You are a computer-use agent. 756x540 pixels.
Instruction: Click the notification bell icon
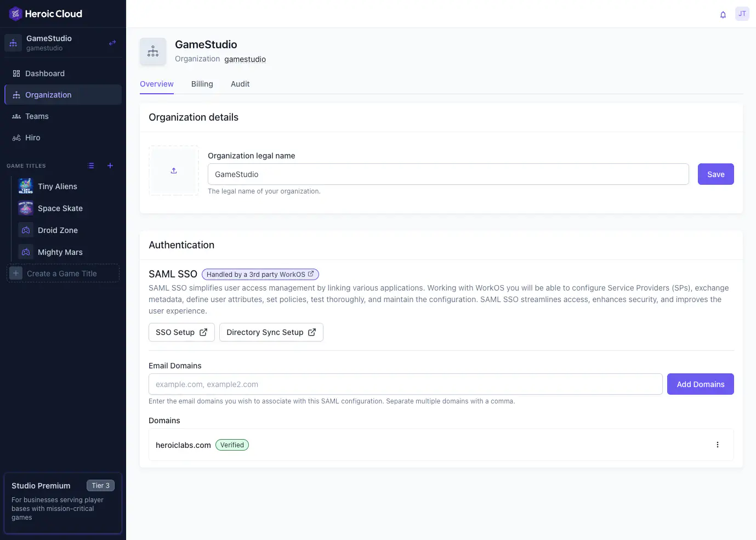[723, 15]
